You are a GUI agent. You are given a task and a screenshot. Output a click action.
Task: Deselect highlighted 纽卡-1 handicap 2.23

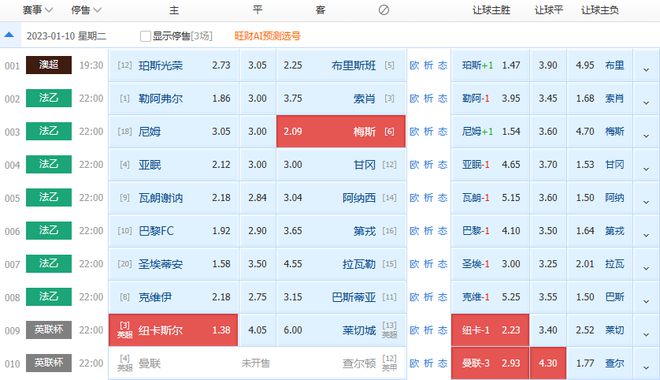point(490,330)
